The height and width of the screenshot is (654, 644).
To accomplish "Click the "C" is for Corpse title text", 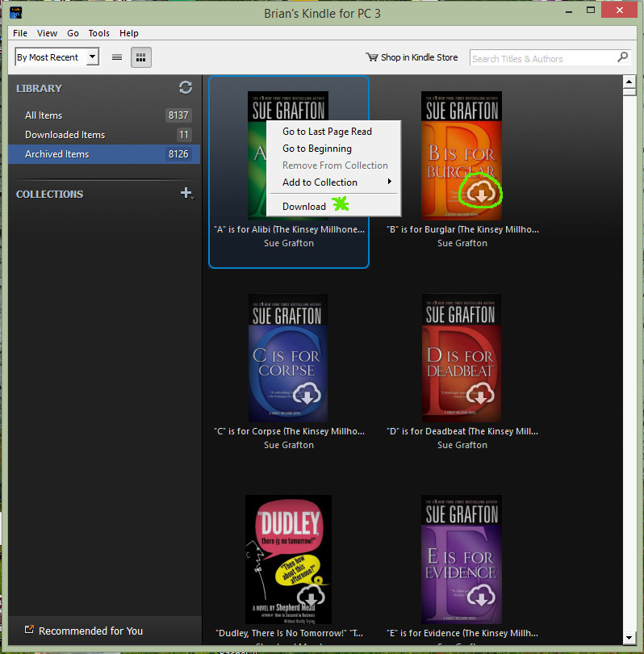I will coord(289,431).
